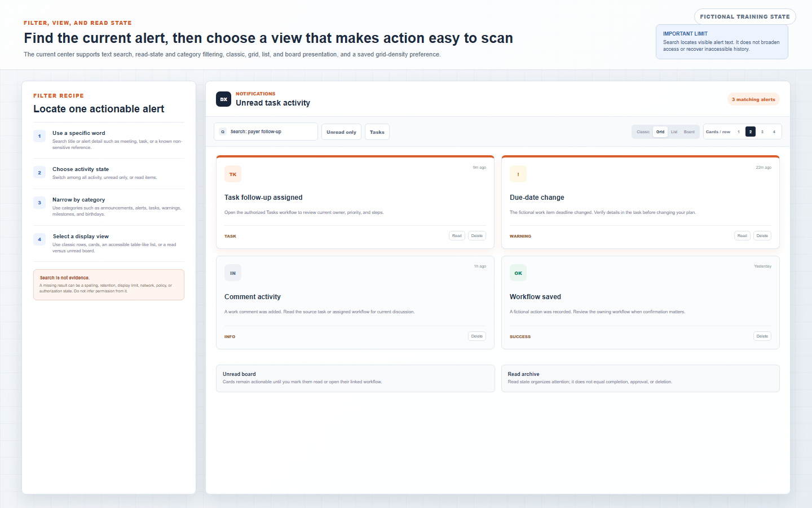The height and width of the screenshot is (508, 812).
Task: Set cards per row to 2
Action: coord(751,132)
